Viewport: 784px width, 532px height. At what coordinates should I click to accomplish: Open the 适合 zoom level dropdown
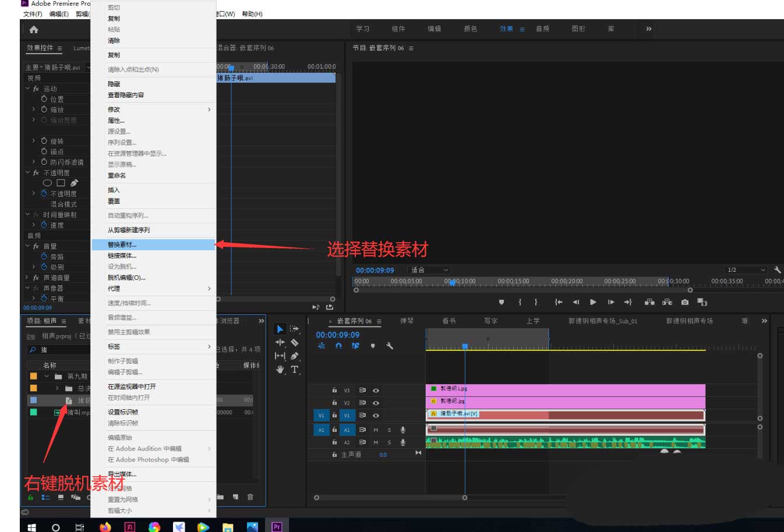coord(429,270)
